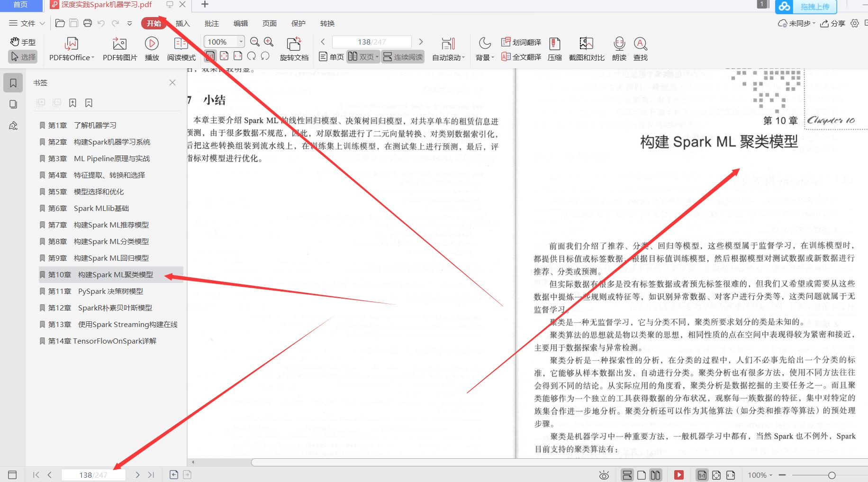Adjust the zoom slider handle
This screenshot has width=868, height=482.
point(832,475)
